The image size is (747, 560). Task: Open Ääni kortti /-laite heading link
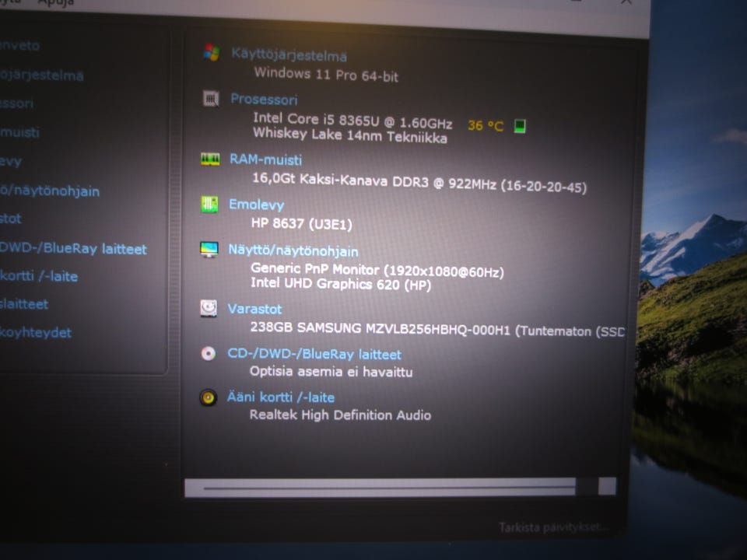click(281, 397)
